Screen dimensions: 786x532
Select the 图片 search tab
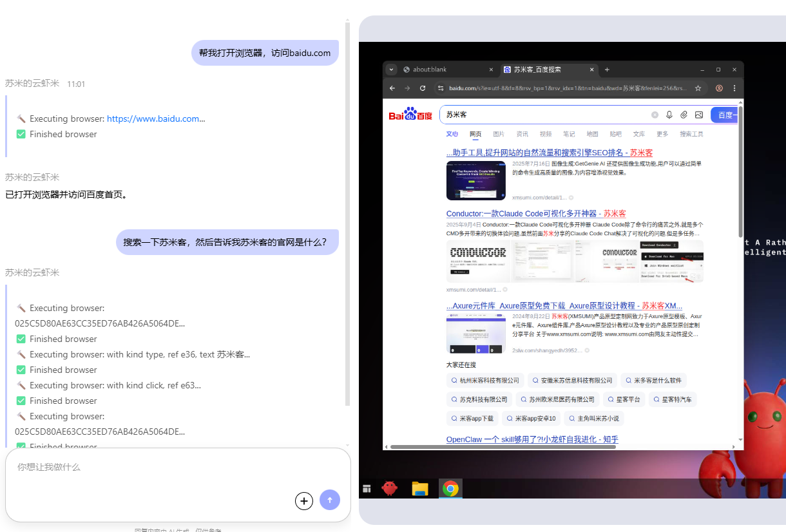(499, 134)
